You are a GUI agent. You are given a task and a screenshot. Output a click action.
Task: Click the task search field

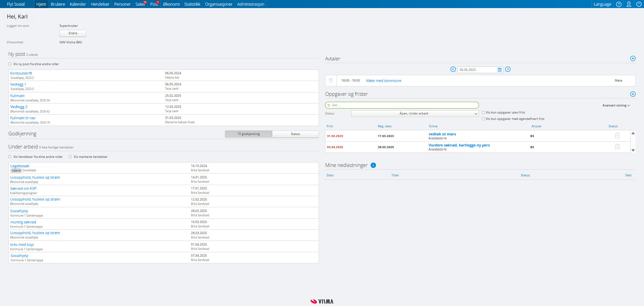[x=402, y=105]
